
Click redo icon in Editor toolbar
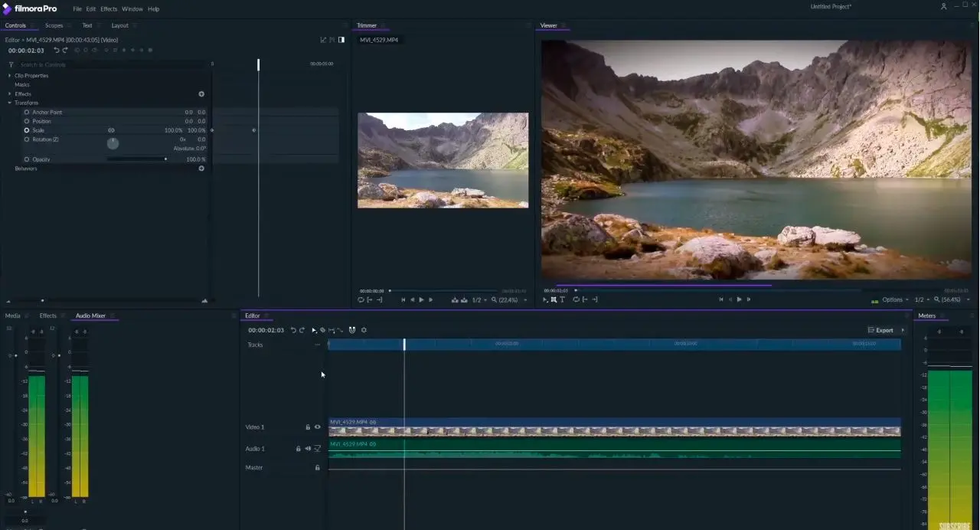pyautogui.click(x=302, y=330)
